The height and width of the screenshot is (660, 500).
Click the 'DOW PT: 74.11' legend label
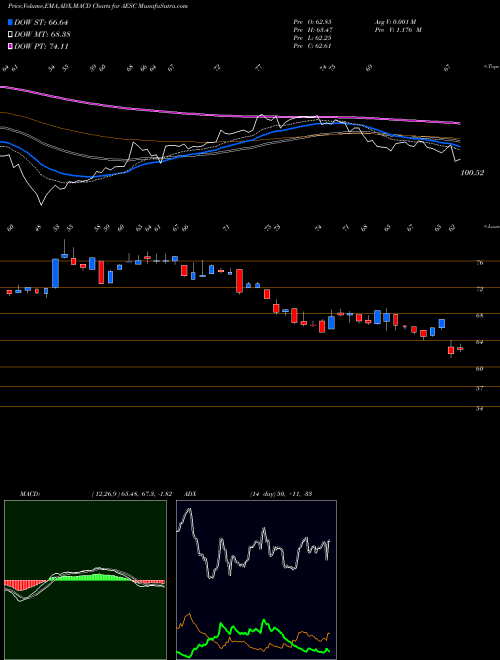(41, 47)
